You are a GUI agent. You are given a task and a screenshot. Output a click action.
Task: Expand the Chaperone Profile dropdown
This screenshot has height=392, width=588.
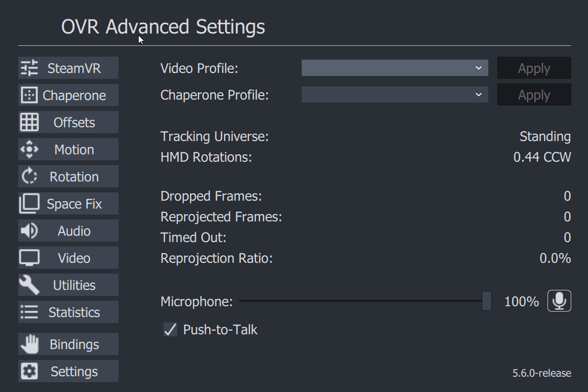394,95
